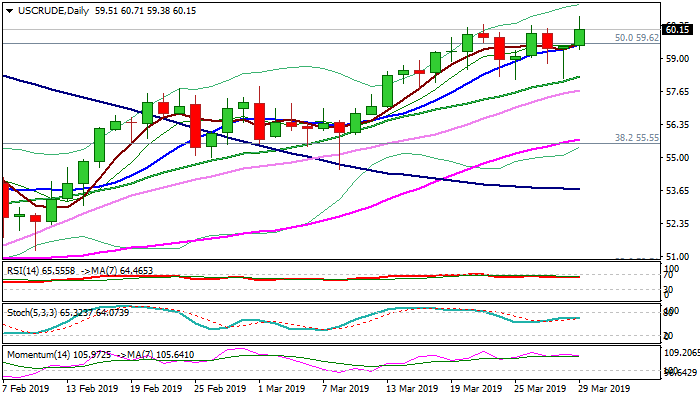This screenshot has height=400, width=700.
Task: Click the 55.00 price axis label
Action: coord(676,158)
